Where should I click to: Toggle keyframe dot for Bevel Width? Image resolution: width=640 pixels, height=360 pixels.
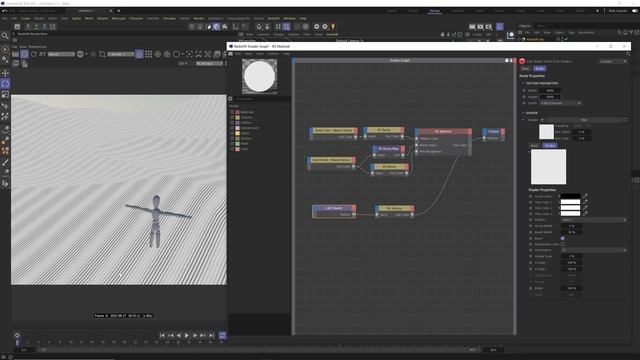coord(531,232)
